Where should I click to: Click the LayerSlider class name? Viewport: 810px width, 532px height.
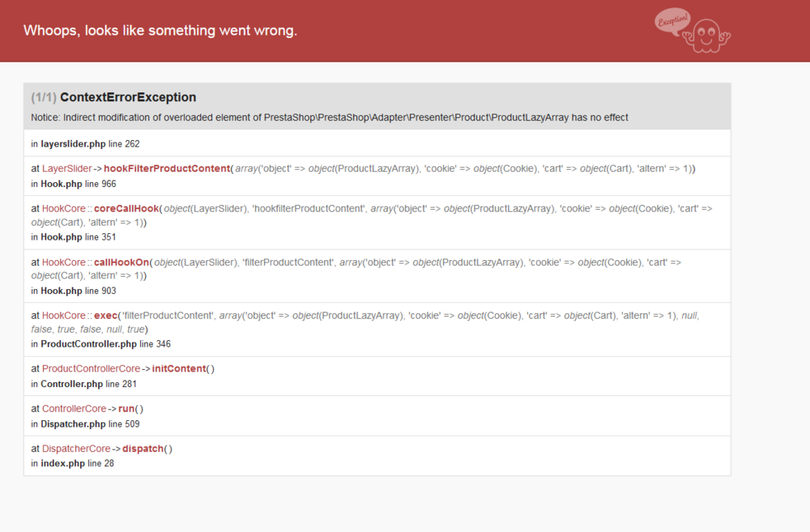67,168
